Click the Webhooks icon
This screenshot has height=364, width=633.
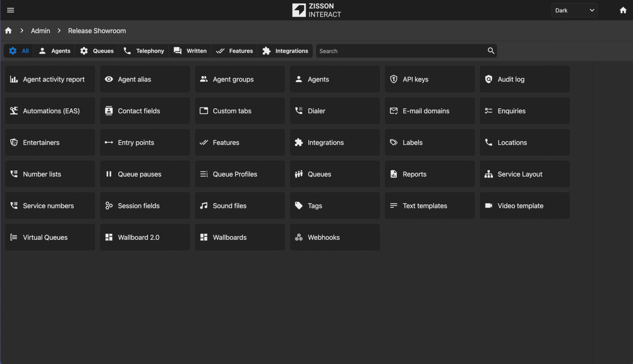click(299, 237)
